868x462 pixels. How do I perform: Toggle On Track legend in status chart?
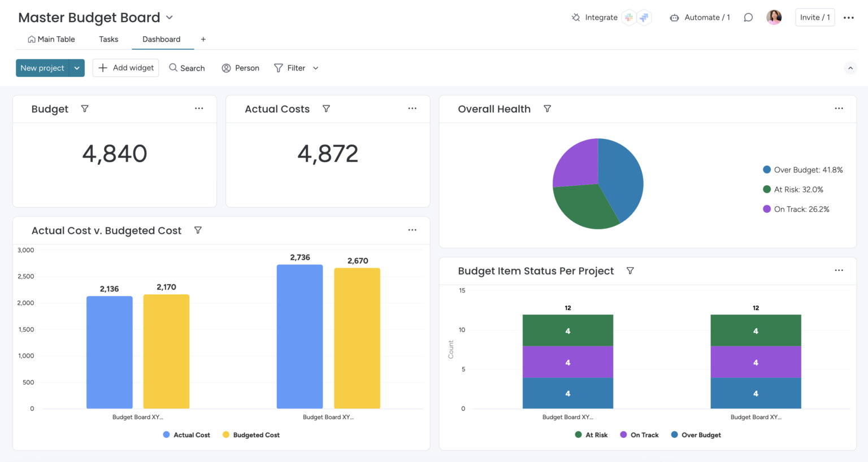tap(639, 435)
